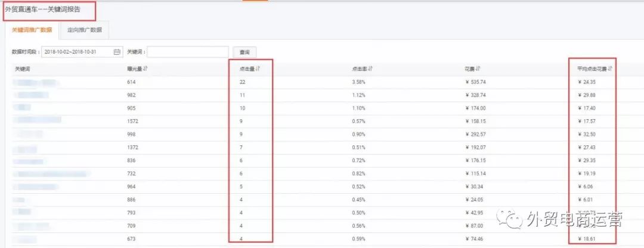The image size is (644, 248).
Task: Select average click cost ¥ 6.06
Action: (586, 187)
